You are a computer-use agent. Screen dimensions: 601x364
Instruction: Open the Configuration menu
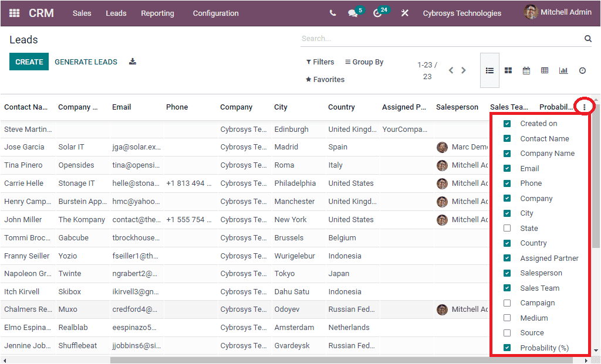215,12
